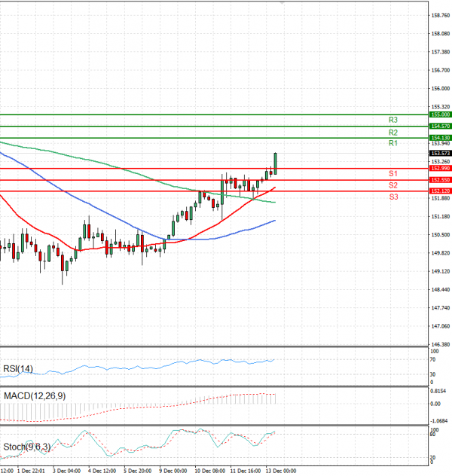Select the 152.550 red price tag
Viewport: 452px width, 476px height.
point(441,180)
